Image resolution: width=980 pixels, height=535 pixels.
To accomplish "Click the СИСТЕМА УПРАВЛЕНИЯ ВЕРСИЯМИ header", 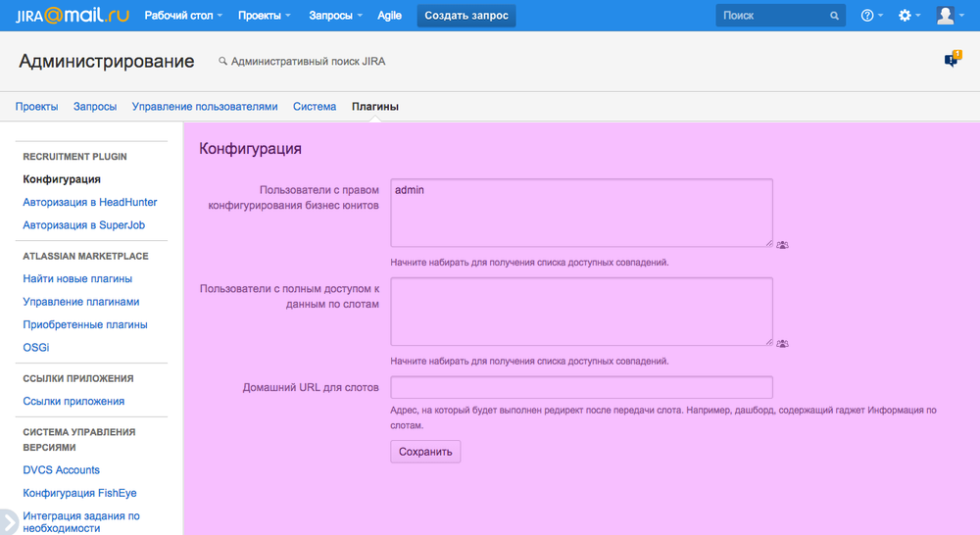I will click(x=78, y=439).
